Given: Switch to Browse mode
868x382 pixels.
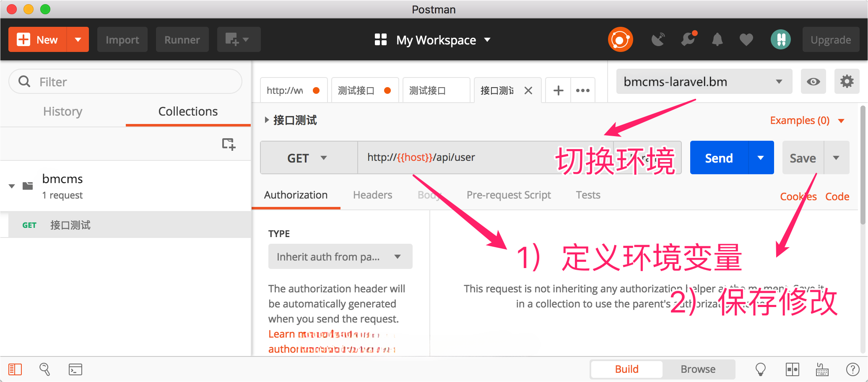Looking at the screenshot, I should tap(698, 369).
